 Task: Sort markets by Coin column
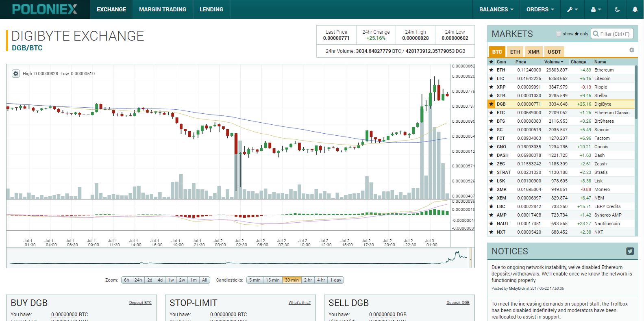(x=501, y=62)
